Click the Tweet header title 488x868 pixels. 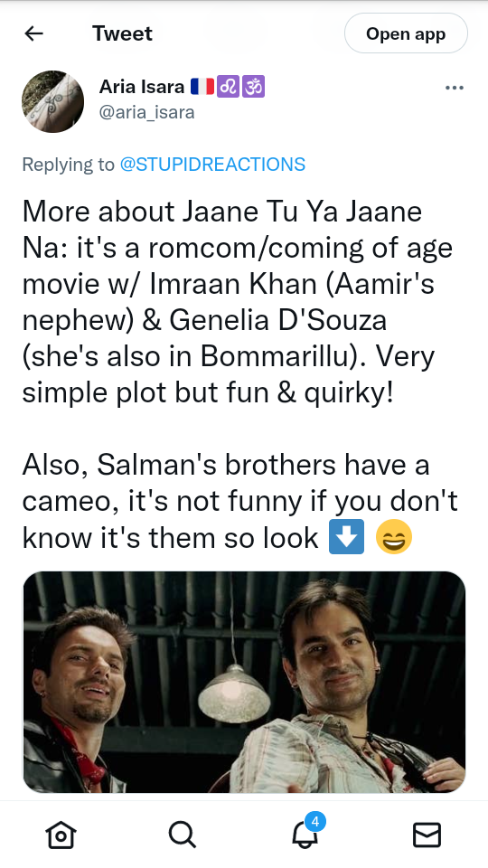122,33
